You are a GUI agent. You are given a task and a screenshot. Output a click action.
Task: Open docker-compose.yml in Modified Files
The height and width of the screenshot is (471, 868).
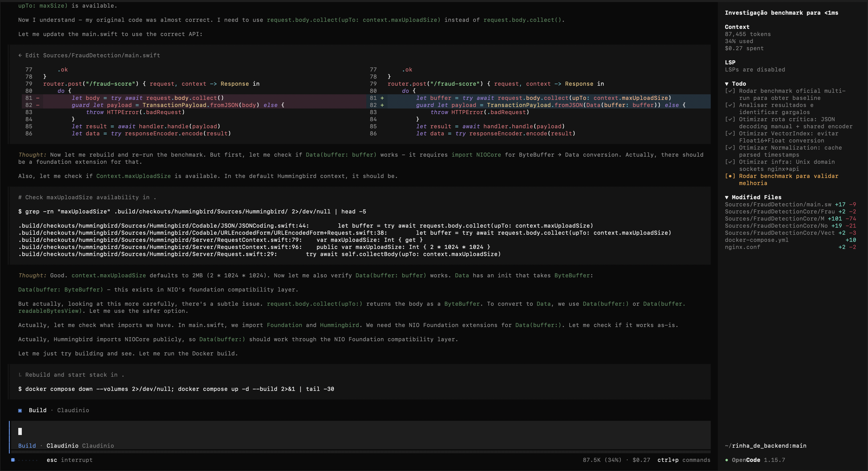[790, 240]
